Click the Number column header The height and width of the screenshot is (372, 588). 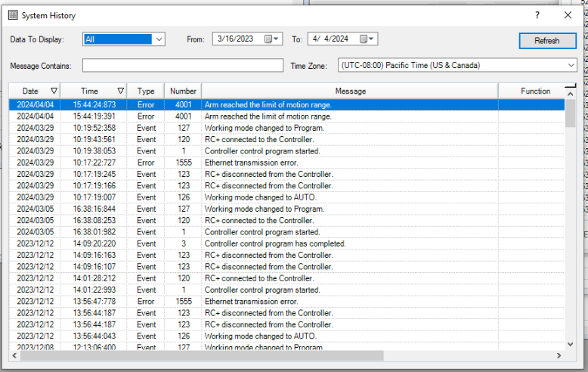tap(183, 91)
